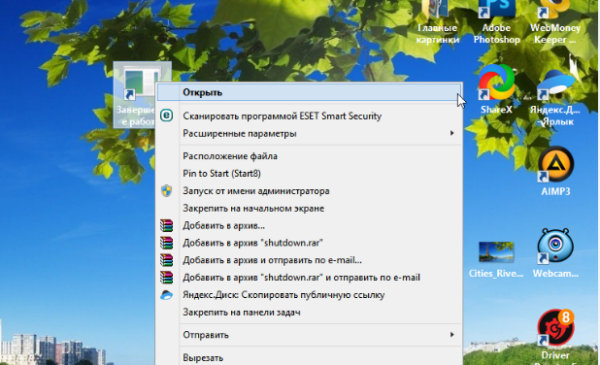Select the Завершение работы shortcut icon

click(x=135, y=94)
